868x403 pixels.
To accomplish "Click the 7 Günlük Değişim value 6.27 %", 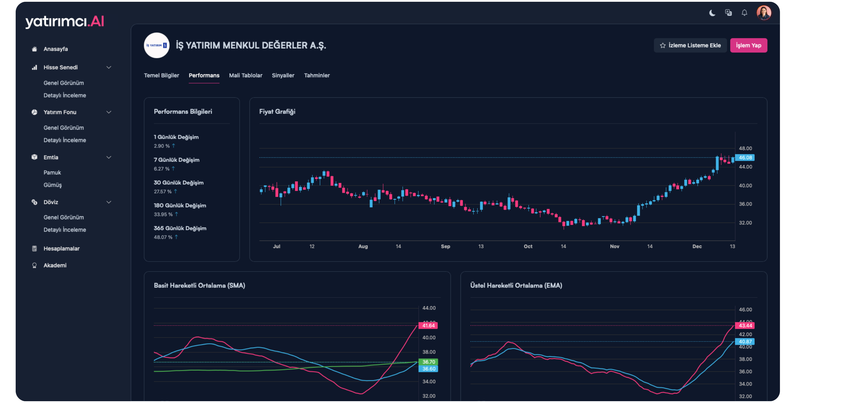I will pos(162,169).
